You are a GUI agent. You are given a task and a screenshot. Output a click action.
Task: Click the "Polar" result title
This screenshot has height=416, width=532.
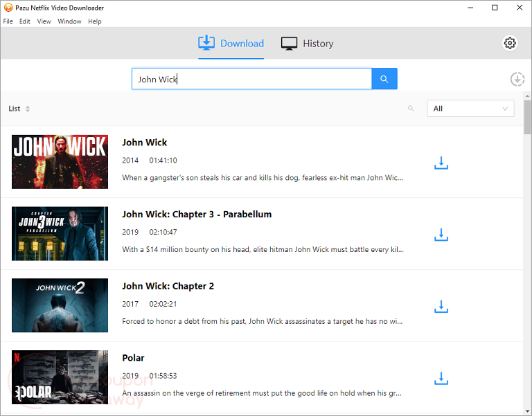click(x=133, y=358)
